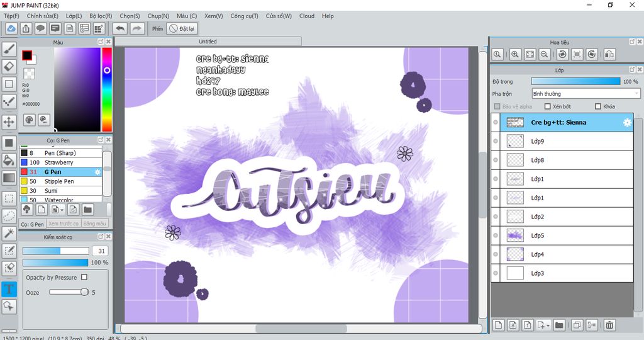Choose the Dot/pixel pen tool

point(9,101)
